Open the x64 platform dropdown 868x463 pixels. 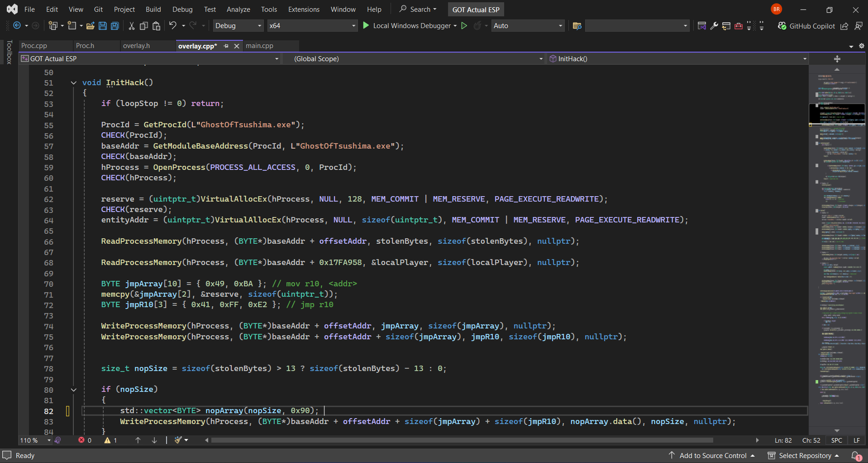[x=312, y=26]
